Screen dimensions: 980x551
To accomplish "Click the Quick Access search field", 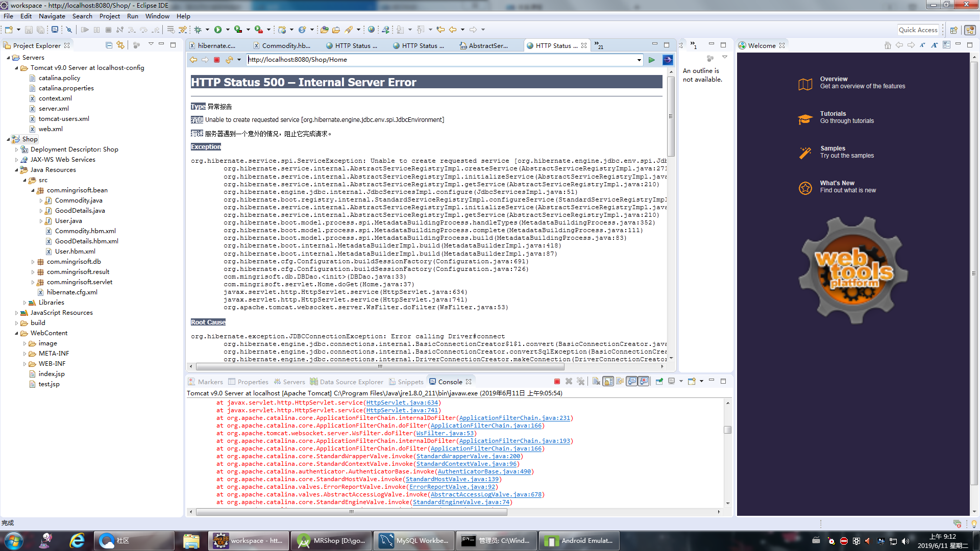I will pos(919,30).
